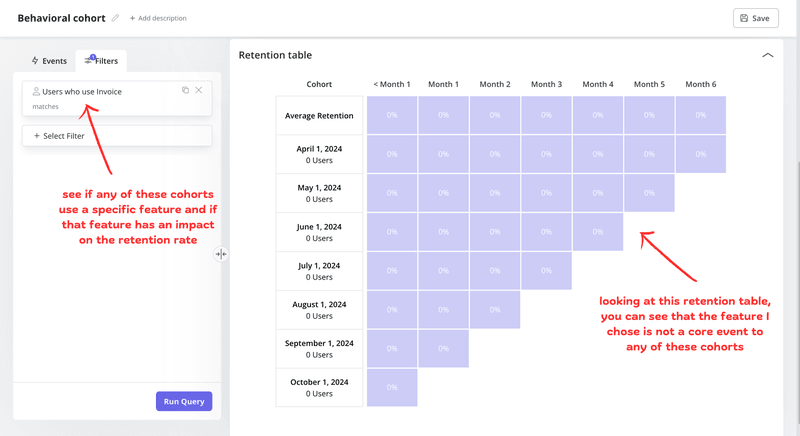Click Add description link
Viewport: 800px width, 436px height.
(x=158, y=18)
